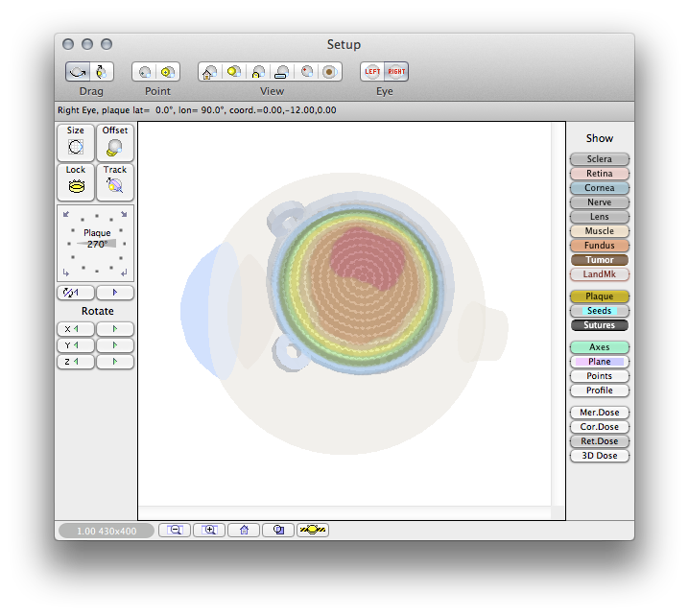
Task: Click the Ret.Dose button
Action: (x=600, y=441)
